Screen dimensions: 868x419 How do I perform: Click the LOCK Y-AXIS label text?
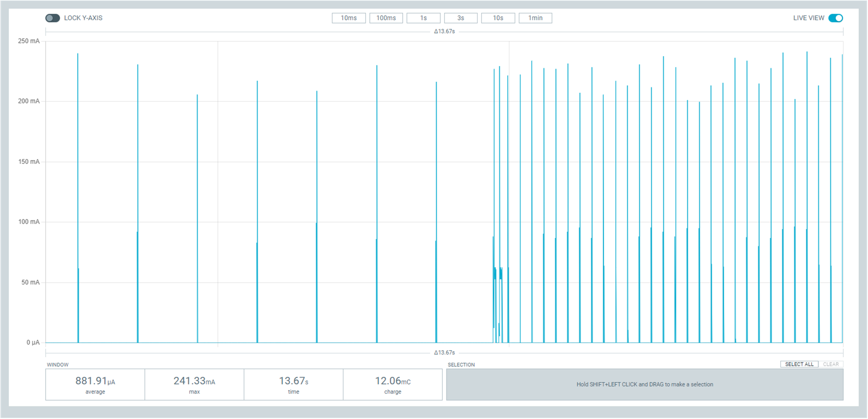pyautogui.click(x=83, y=18)
